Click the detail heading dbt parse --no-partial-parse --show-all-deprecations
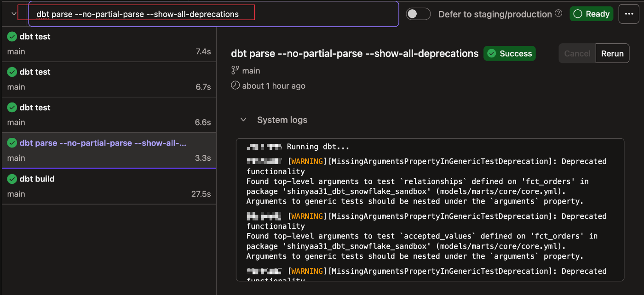Screen dimensions: 644x295 click(x=355, y=53)
